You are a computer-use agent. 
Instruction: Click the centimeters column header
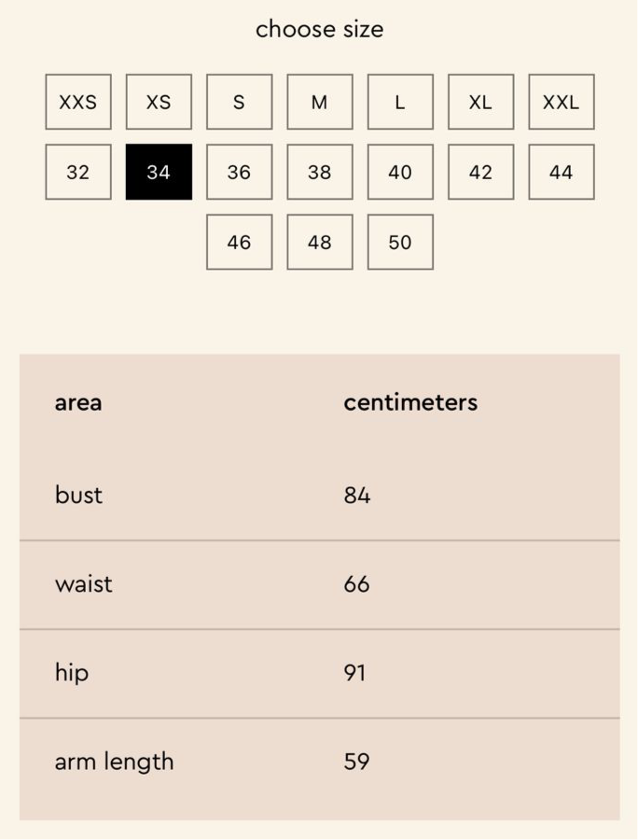pos(410,402)
